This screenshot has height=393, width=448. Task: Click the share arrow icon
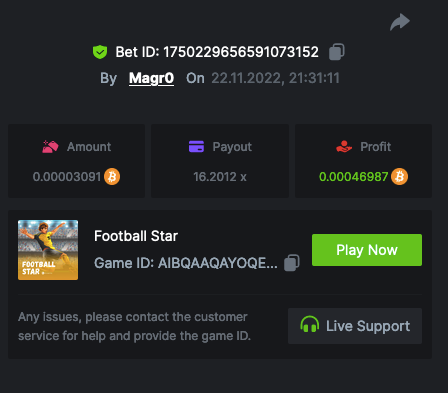400,22
